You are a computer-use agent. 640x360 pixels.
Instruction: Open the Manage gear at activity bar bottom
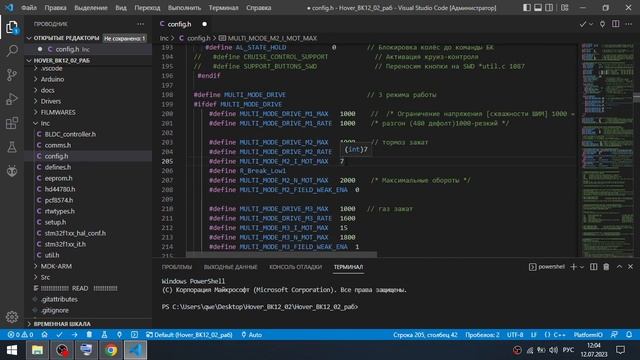point(12,317)
